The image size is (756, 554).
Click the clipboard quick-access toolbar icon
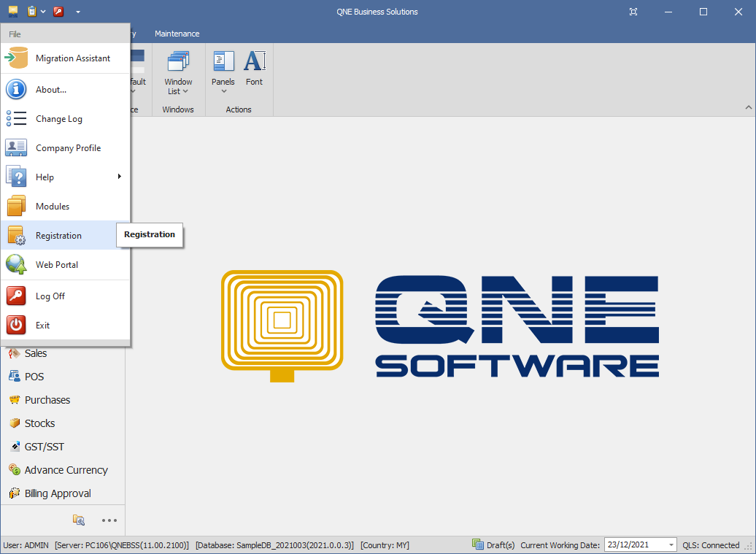coord(32,12)
